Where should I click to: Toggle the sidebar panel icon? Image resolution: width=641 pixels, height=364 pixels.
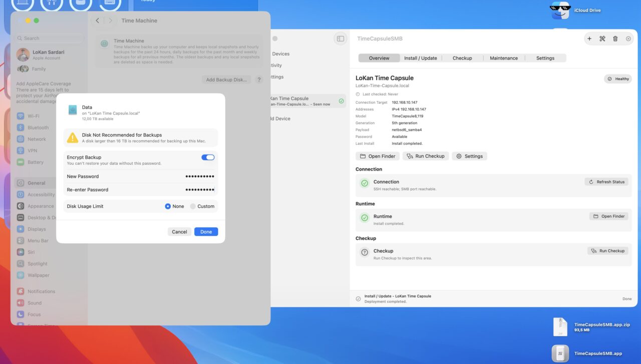(x=341, y=39)
